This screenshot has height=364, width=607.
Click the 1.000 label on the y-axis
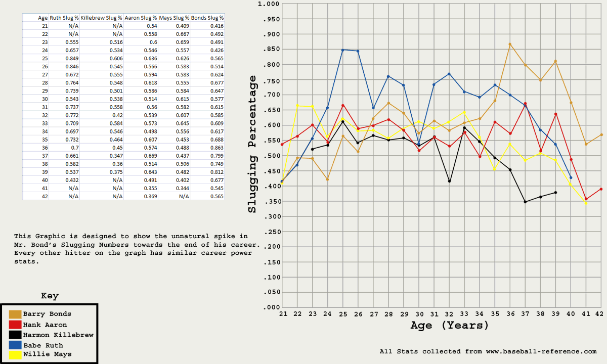pos(268,4)
